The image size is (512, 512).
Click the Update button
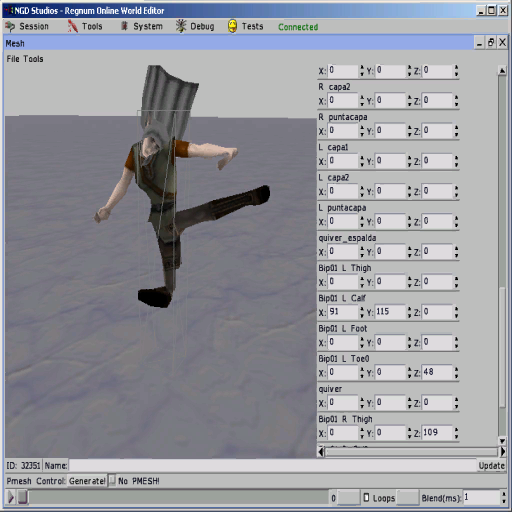491,466
